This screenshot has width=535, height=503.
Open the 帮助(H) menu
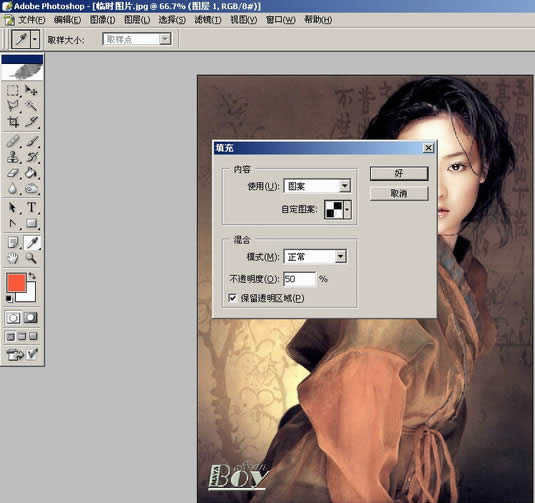point(318,20)
